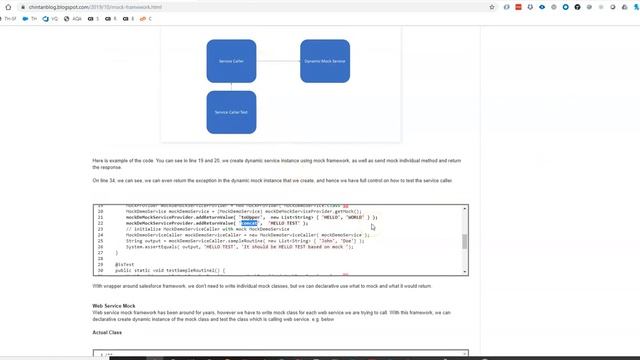
Task: Click the address bar URL chintanblog.blogspot.com
Action: click(x=95, y=7)
